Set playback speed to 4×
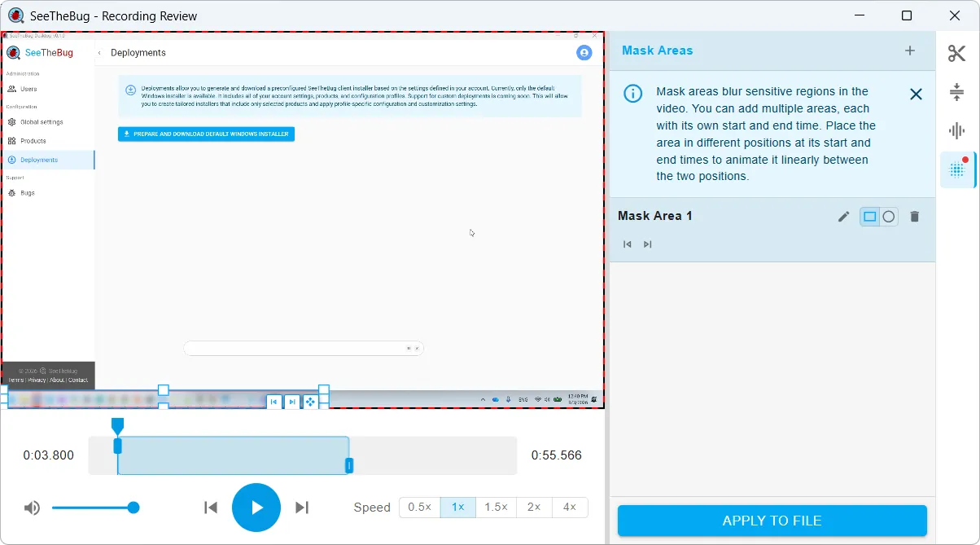This screenshot has height=545, width=980. (570, 507)
